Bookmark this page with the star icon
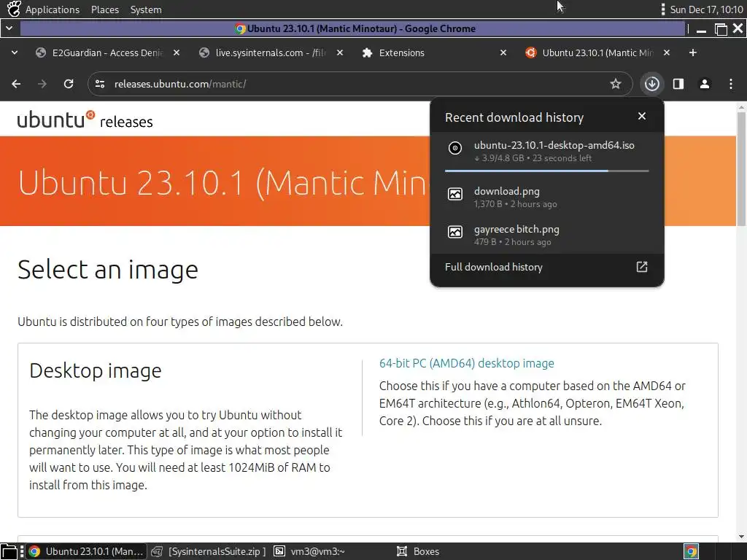 coord(616,84)
